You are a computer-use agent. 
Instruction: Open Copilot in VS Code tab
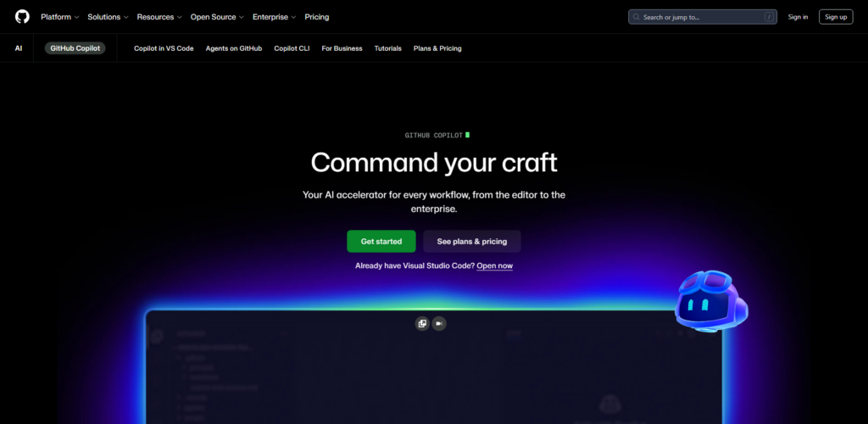(x=164, y=48)
